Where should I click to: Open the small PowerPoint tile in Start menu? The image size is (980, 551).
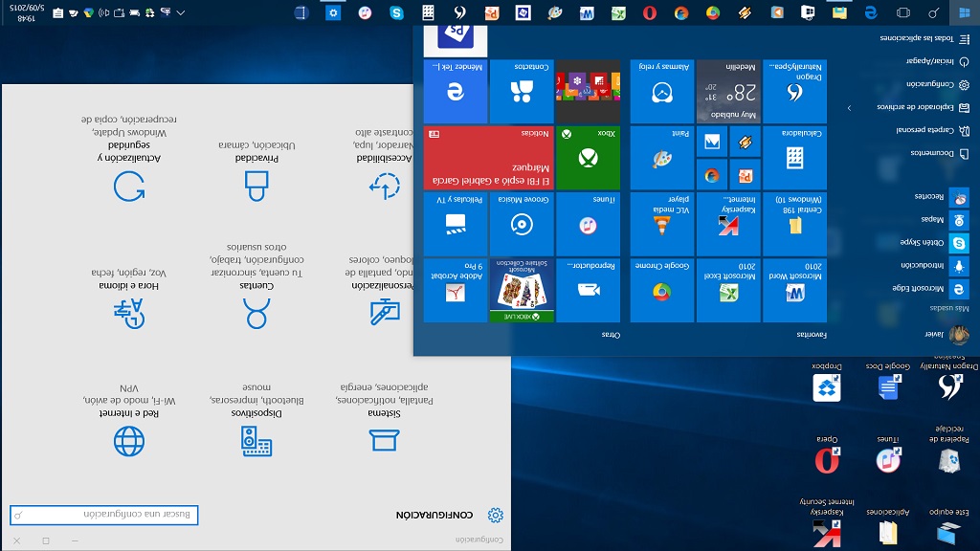(x=745, y=175)
